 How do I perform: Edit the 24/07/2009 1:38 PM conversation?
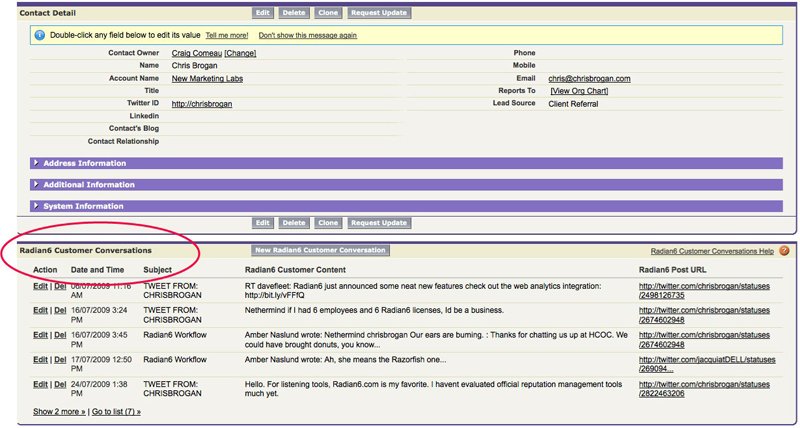tap(40, 384)
